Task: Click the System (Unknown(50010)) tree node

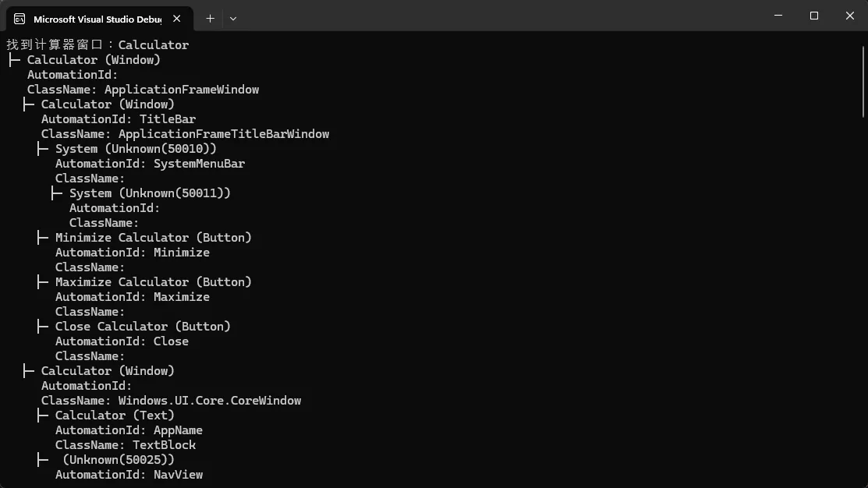Action: click(x=136, y=149)
